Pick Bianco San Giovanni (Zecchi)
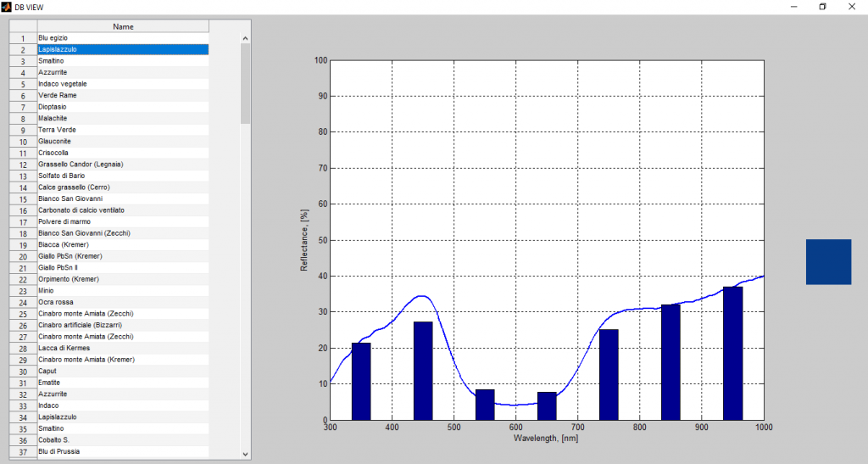This screenshot has height=464, width=868. 123,233
